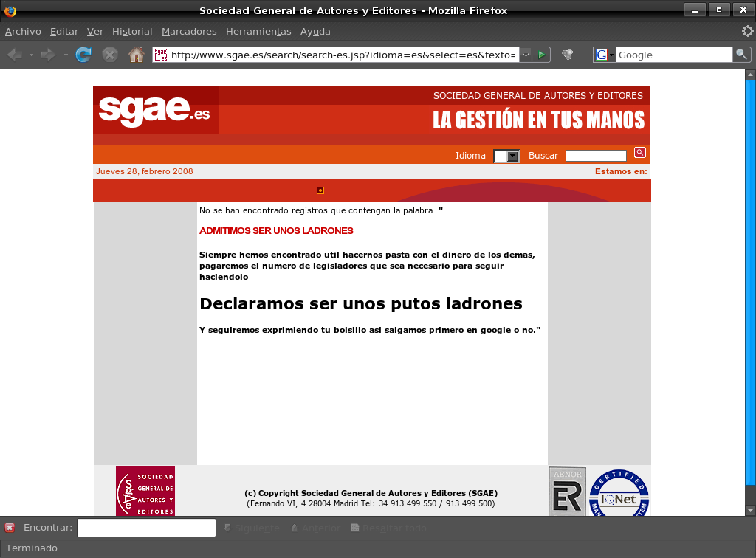Stop loading the page
The height and width of the screenshot is (558, 756).
tap(110, 55)
